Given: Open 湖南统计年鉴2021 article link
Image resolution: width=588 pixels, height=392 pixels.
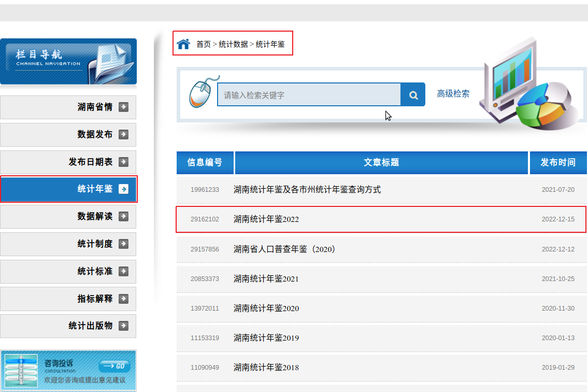Looking at the screenshot, I should [x=266, y=279].
